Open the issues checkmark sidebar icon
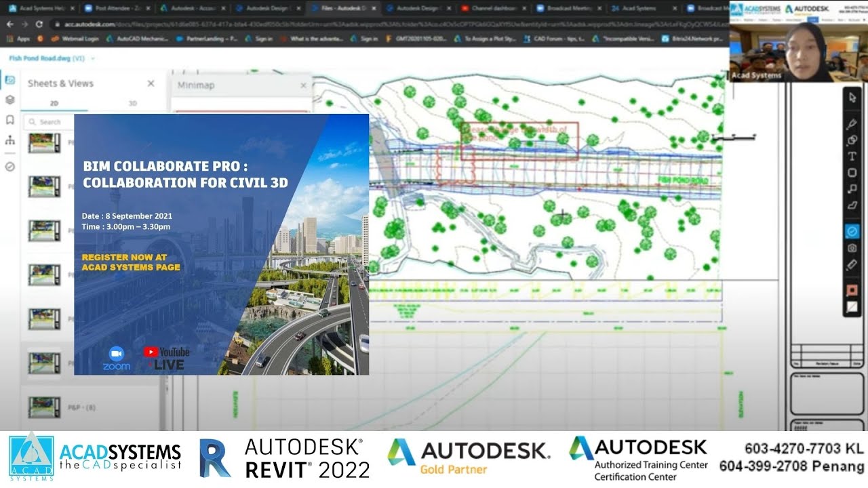This screenshot has width=868, height=488. [9, 166]
